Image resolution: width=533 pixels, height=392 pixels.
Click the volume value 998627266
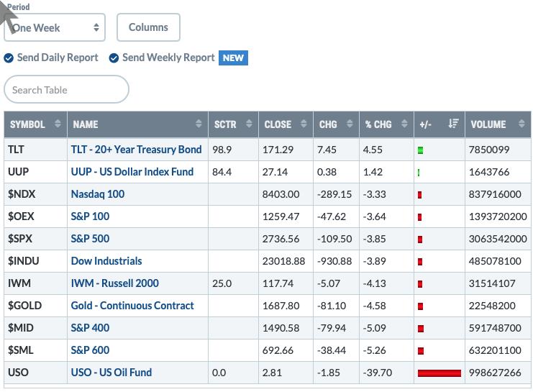point(495,373)
